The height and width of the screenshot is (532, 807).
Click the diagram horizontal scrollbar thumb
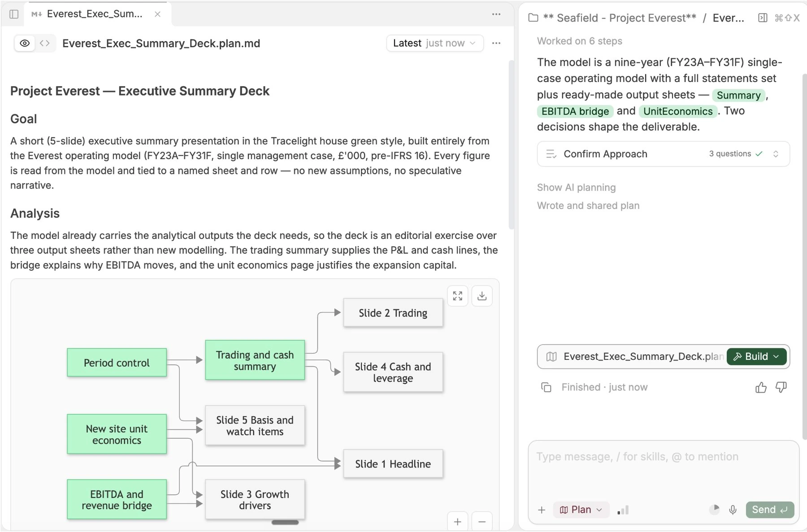coord(285,523)
